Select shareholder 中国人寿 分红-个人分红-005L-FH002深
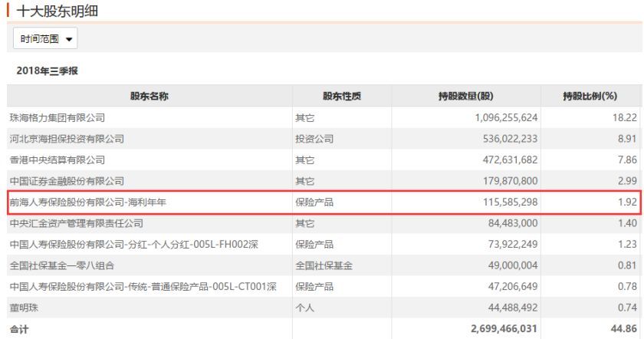 coord(134,245)
